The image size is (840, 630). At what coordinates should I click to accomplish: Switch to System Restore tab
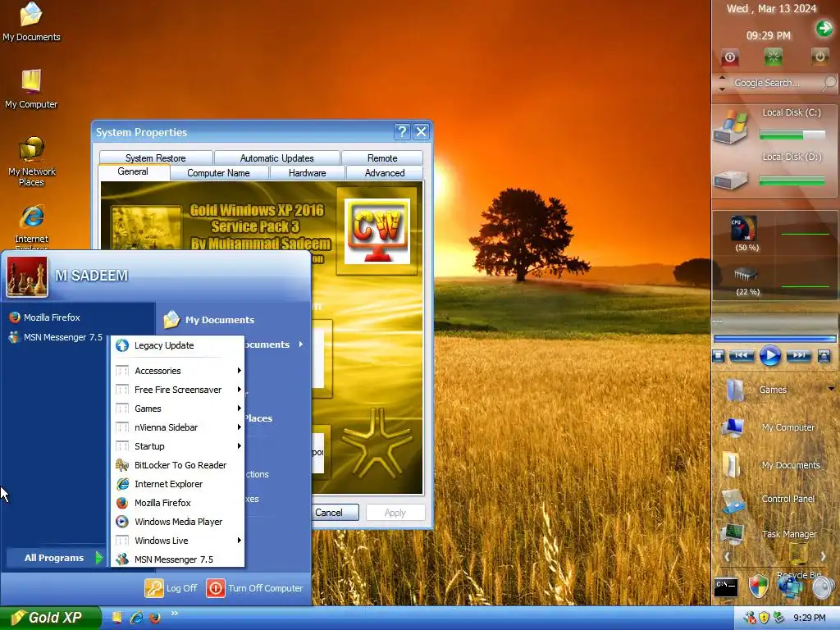[x=156, y=158]
